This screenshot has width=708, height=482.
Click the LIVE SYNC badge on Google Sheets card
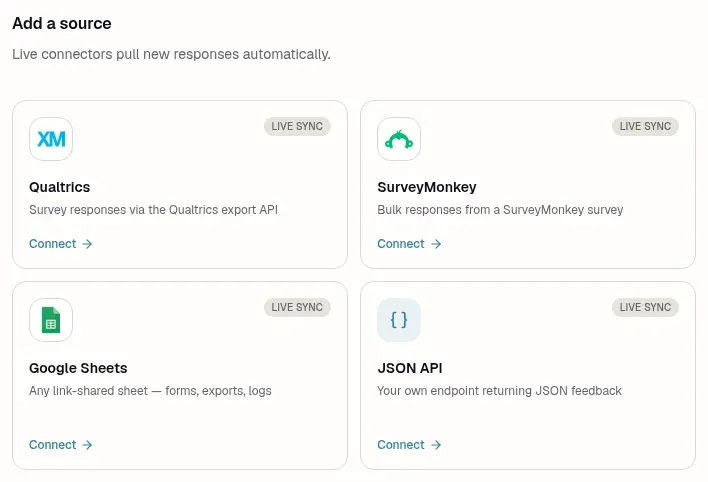[297, 307]
